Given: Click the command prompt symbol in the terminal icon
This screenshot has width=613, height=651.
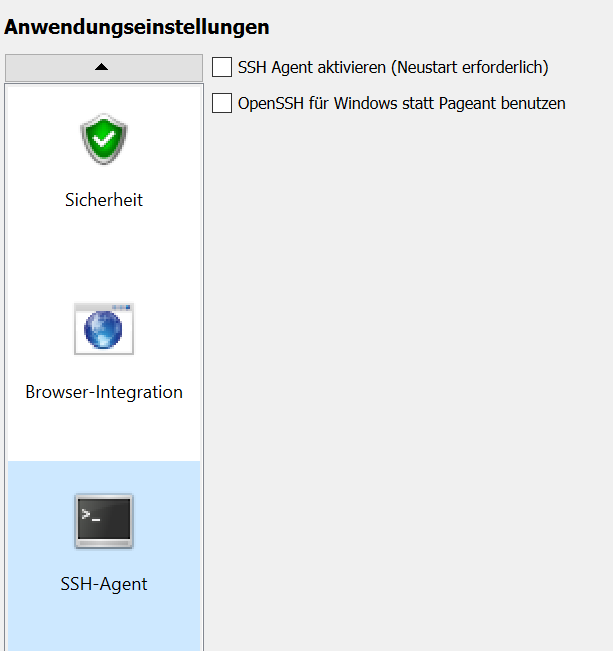Looking at the screenshot, I should (x=91, y=515).
